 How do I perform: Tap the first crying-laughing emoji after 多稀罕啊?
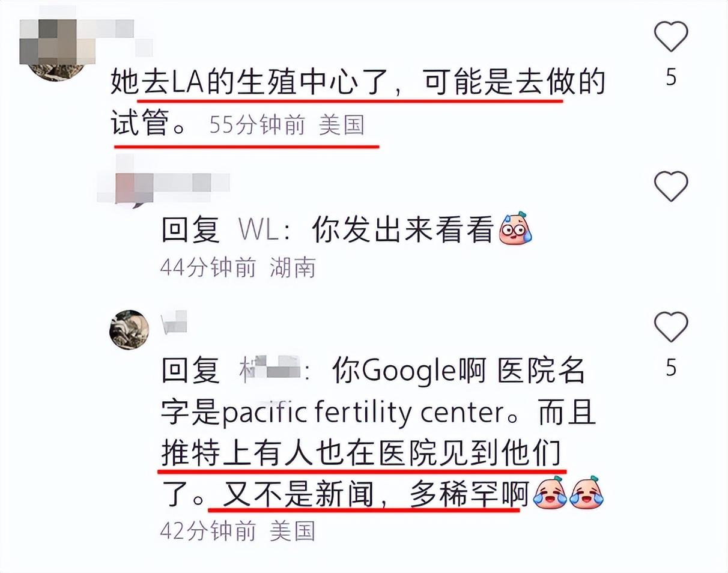click(x=550, y=494)
